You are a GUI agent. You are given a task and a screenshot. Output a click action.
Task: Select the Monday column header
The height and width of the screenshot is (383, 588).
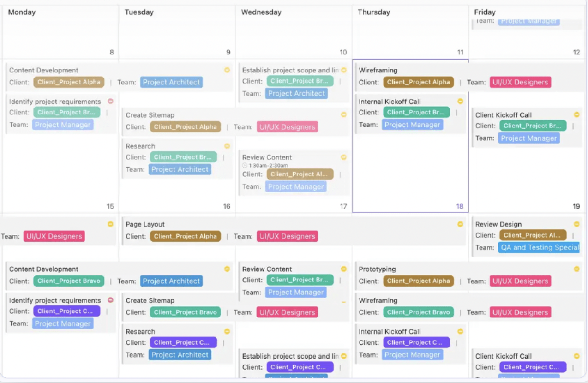click(22, 12)
